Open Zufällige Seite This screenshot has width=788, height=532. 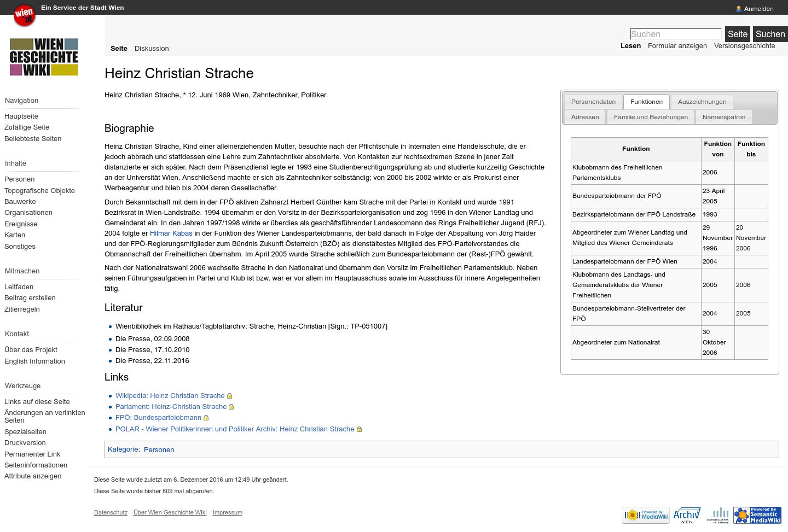[x=27, y=127]
